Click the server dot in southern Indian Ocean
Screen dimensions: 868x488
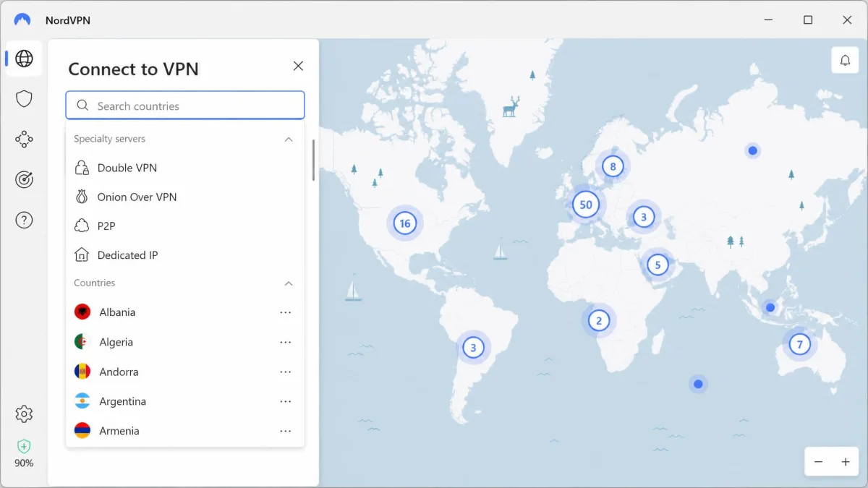pyautogui.click(x=698, y=384)
